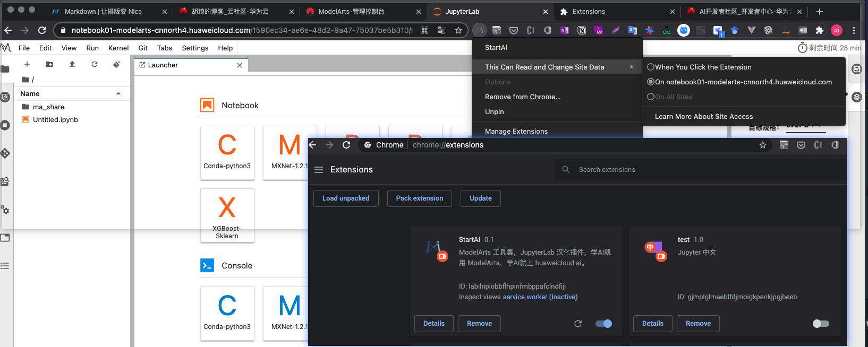Click the Git clone toolbar icon

pyautogui.click(x=117, y=64)
